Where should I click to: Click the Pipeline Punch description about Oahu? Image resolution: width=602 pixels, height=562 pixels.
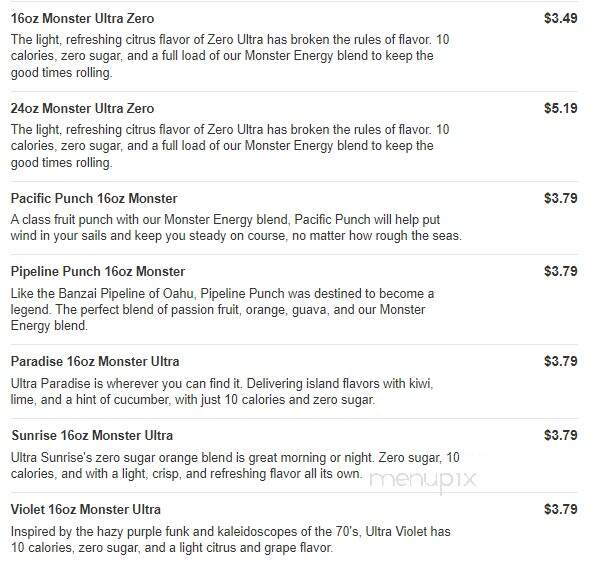222,309
